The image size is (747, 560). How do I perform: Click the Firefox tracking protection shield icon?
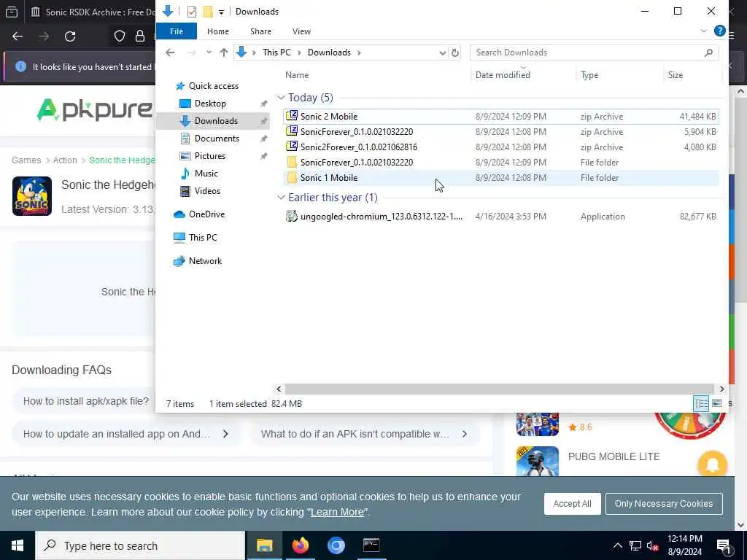click(120, 36)
